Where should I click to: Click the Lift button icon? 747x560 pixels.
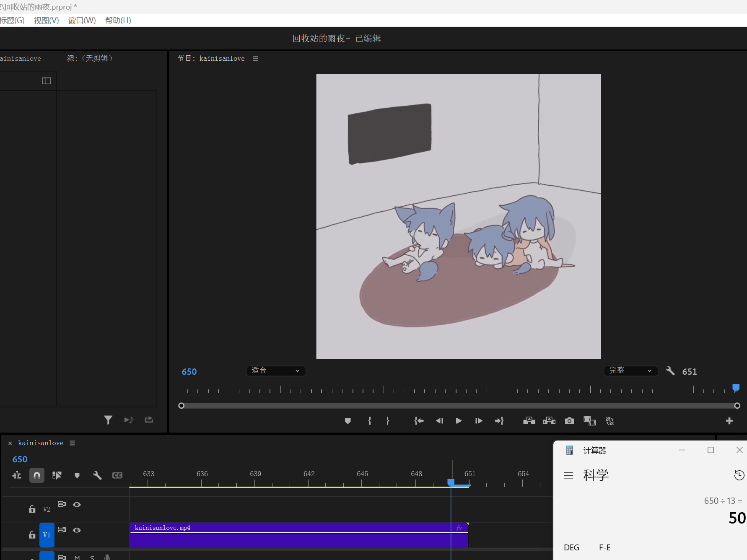point(529,421)
